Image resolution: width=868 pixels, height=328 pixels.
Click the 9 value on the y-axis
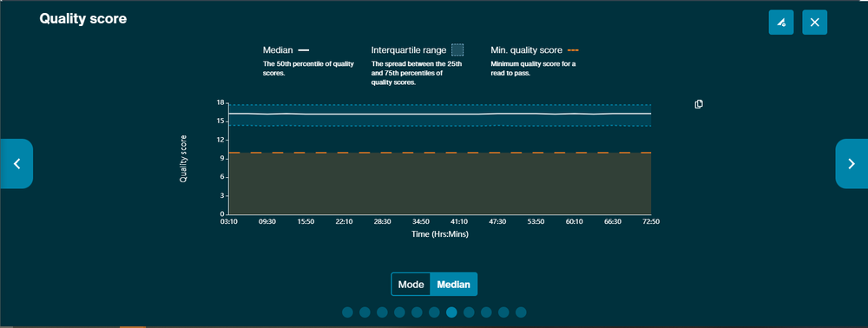pos(221,159)
